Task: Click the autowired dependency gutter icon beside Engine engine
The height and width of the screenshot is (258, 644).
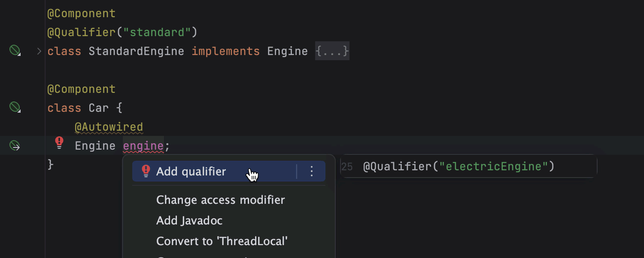Action: tap(15, 146)
